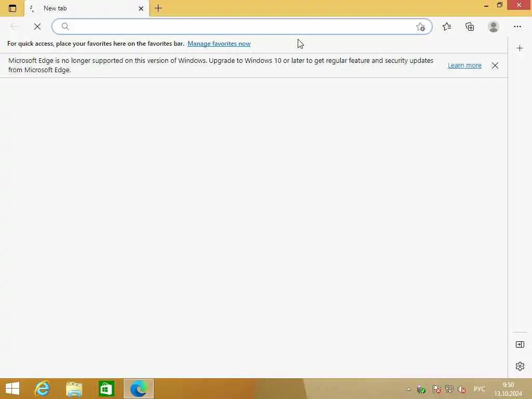Open clock showing 9:50
Image resolution: width=532 pixels, height=399 pixels.
tap(508, 389)
